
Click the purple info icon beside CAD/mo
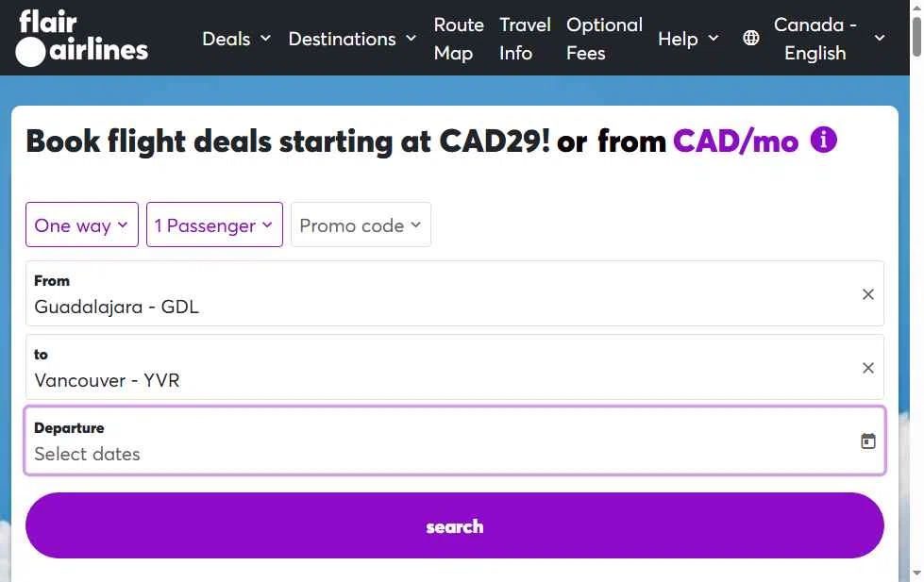coord(823,141)
